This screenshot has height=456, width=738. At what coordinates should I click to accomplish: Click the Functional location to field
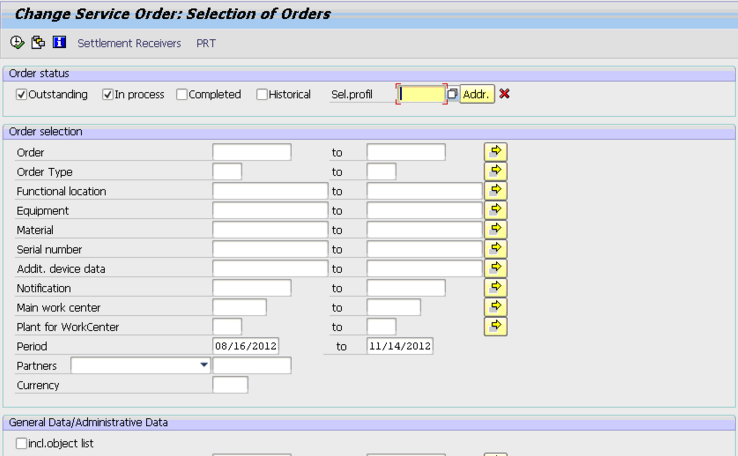tap(425, 191)
